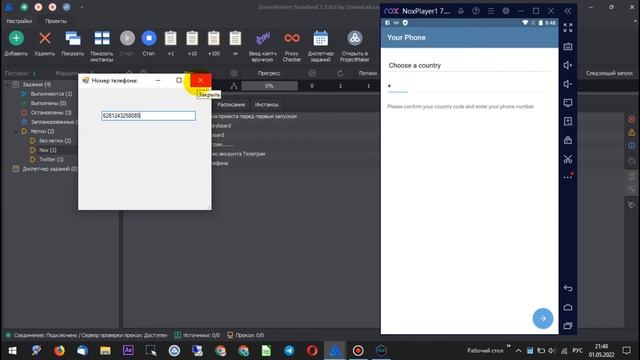The height and width of the screenshot is (360, 640).
Task: Collapse the Метки (2) tree node
Action: pos(16,131)
